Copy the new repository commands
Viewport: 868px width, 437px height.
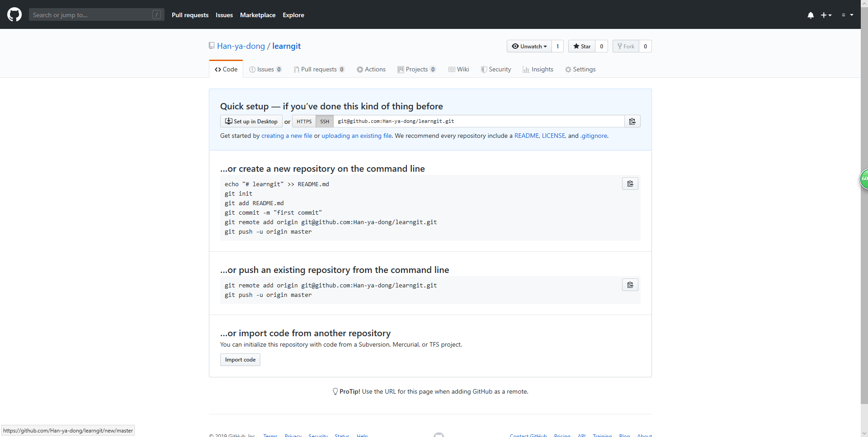630,183
